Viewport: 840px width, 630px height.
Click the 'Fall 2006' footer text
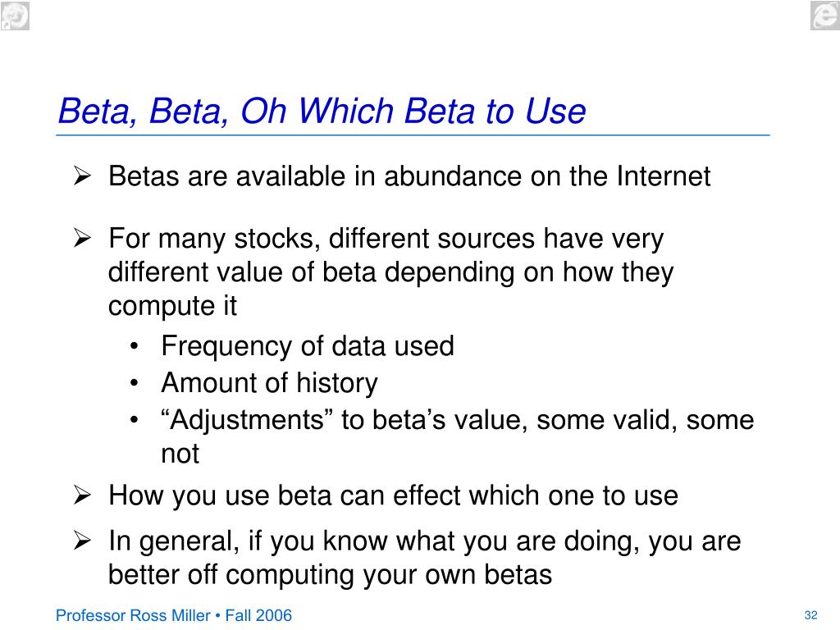(258, 615)
